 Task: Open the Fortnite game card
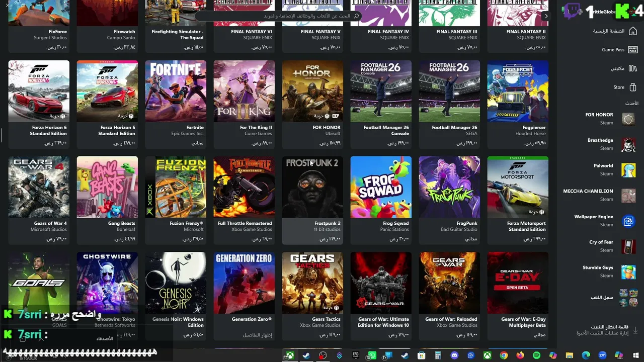(x=176, y=104)
